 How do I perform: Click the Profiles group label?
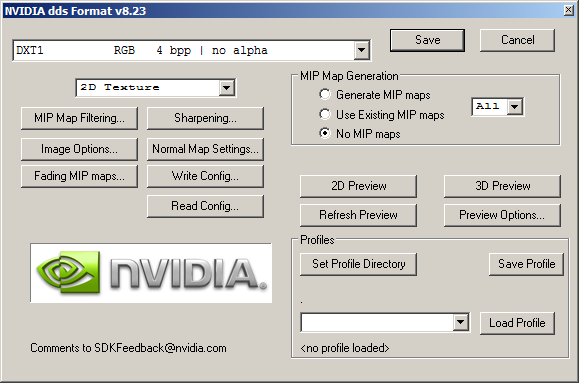[x=317, y=240]
